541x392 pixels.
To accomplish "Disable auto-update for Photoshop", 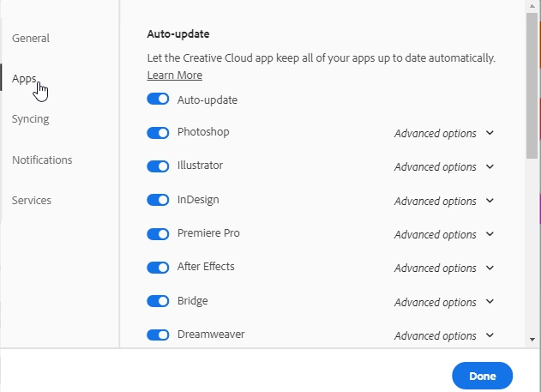I will point(158,133).
